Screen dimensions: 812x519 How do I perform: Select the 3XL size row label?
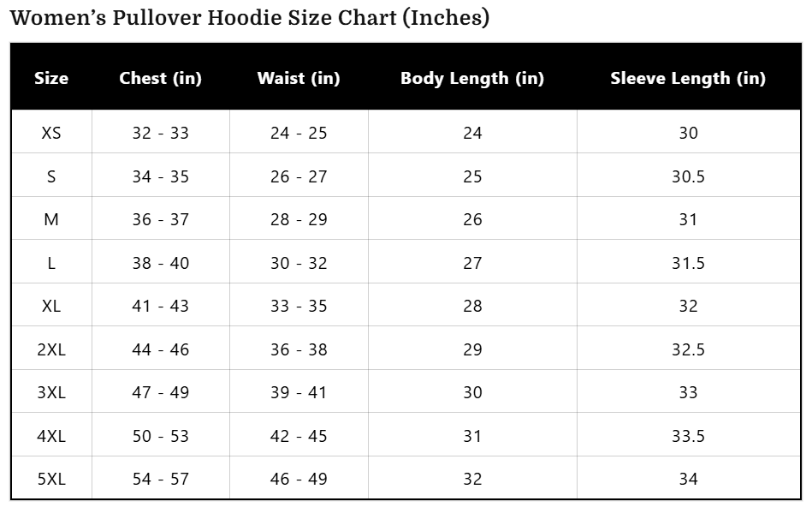tap(51, 392)
